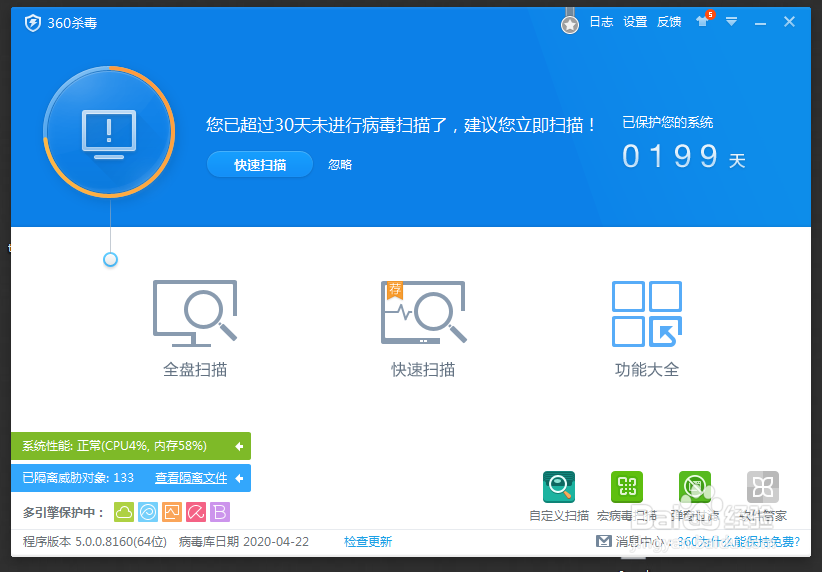
Task: Toggle the orange square engine icon
Action: tap(172, 512)
